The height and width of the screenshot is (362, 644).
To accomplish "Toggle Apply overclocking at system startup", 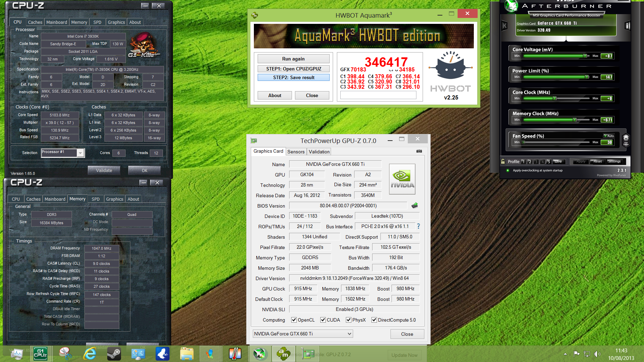I will tap(508, 170).
